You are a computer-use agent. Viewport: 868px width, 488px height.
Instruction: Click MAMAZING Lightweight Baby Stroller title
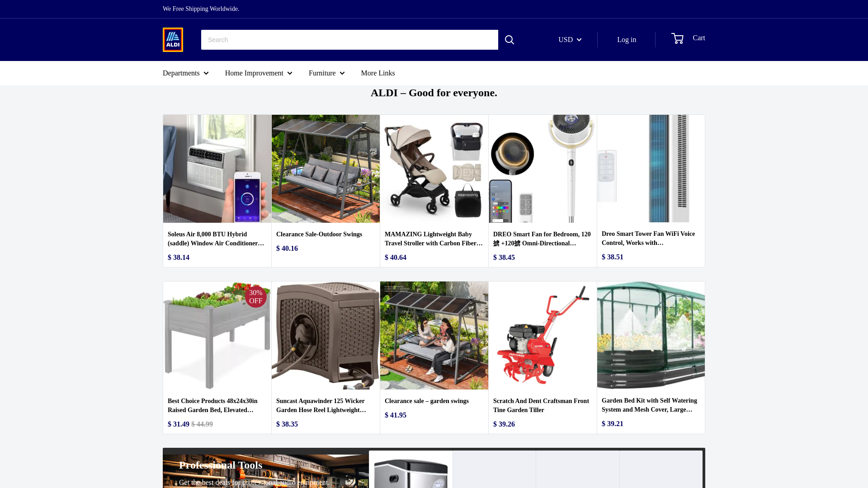(434, 239)
